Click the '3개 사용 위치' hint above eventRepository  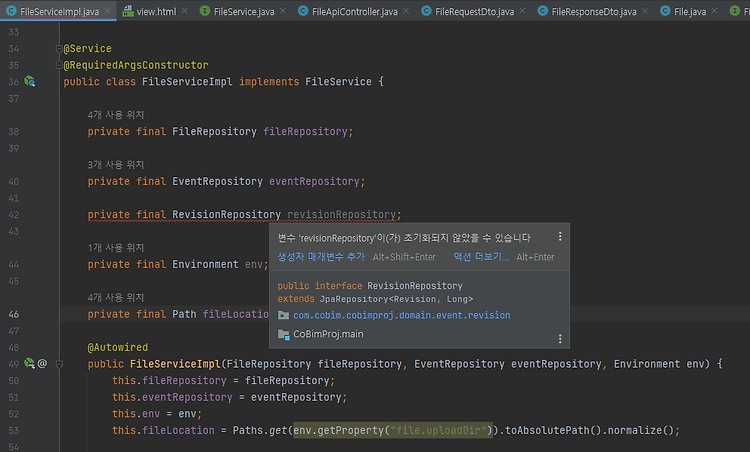pos(116,165)
